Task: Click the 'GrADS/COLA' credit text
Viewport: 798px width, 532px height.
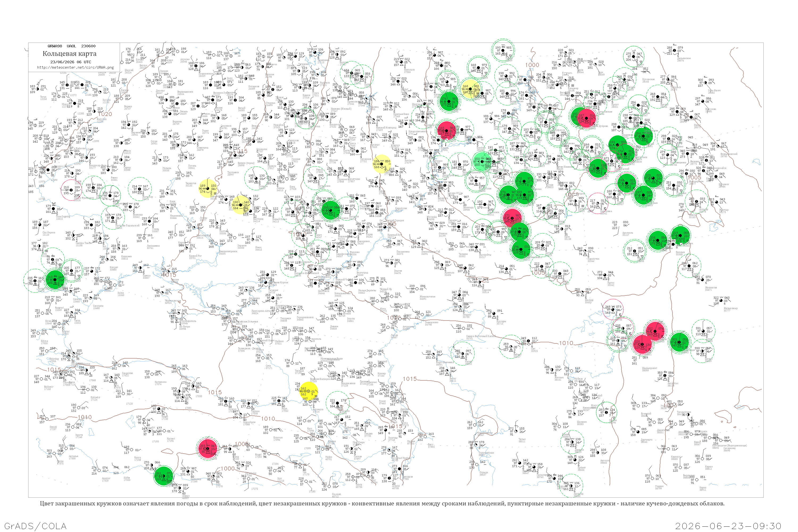Action: click(35, 526)
